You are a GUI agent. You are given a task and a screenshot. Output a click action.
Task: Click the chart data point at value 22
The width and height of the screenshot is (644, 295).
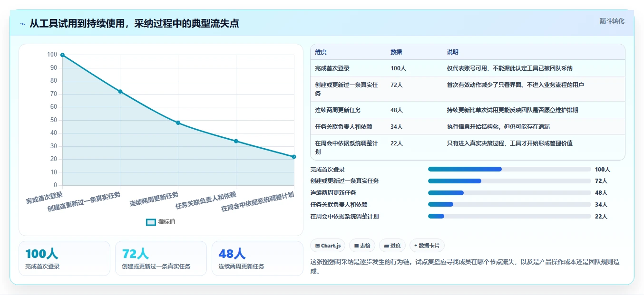[x=294, y=157]
